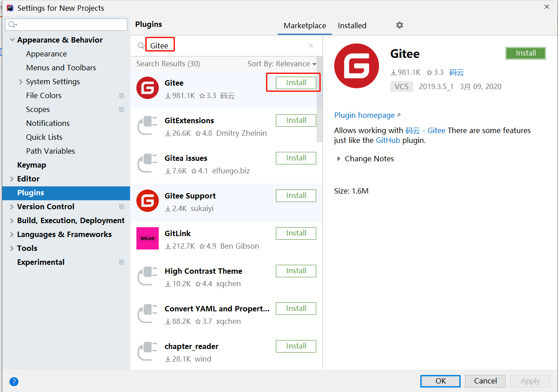558x392 pixels.
Task: Click the plugin settings gear icon
Action: (400, 26)
